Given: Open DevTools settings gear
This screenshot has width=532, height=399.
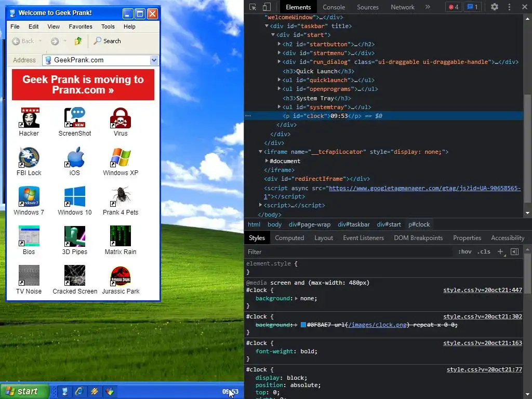Looking at the screenshot, I should (495, 7).
